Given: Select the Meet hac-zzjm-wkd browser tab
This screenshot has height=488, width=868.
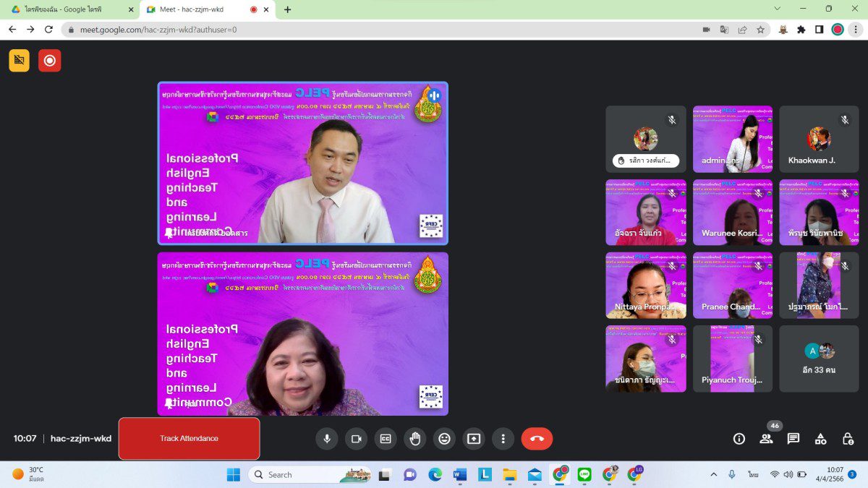Looking at the screenshot, I should point(208,9).
